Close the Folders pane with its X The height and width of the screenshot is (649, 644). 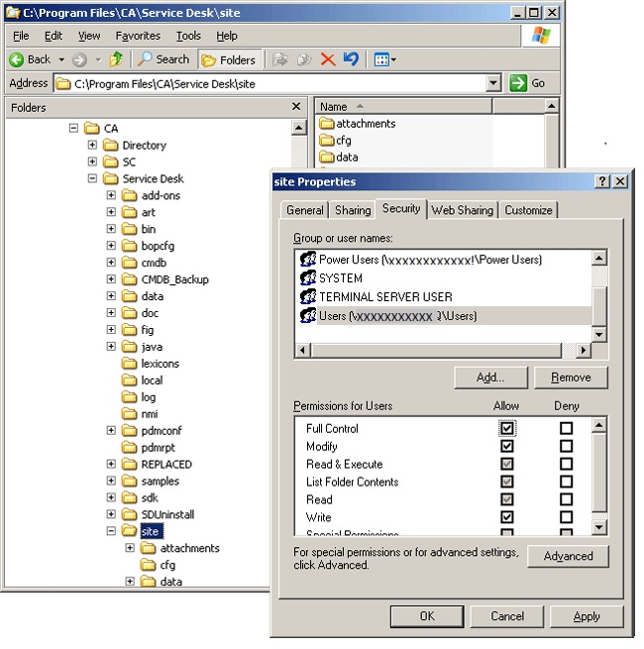point(296,107)
